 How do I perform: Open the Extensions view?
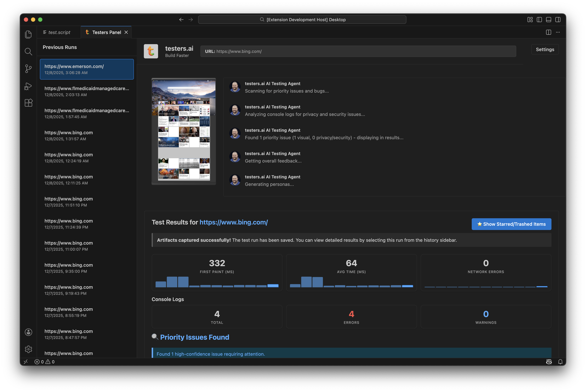[x=28, y=103]
